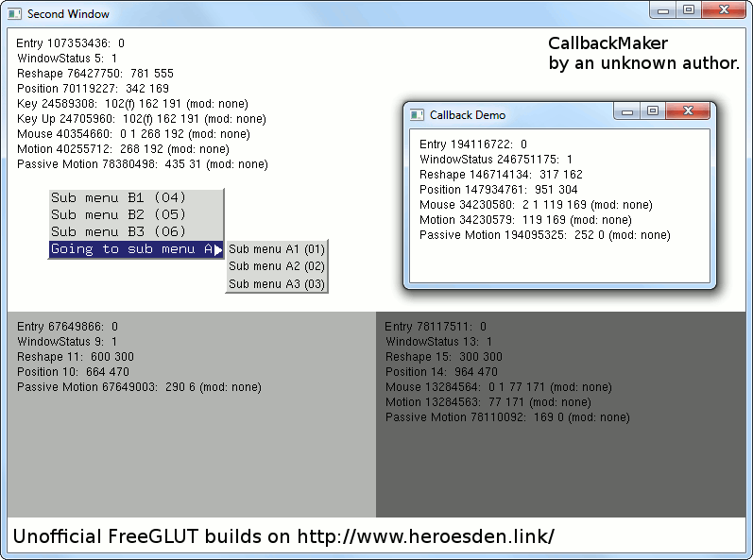The image size is (753, 560).
Task: Minimize the Second Window
Action: [664, 10]
